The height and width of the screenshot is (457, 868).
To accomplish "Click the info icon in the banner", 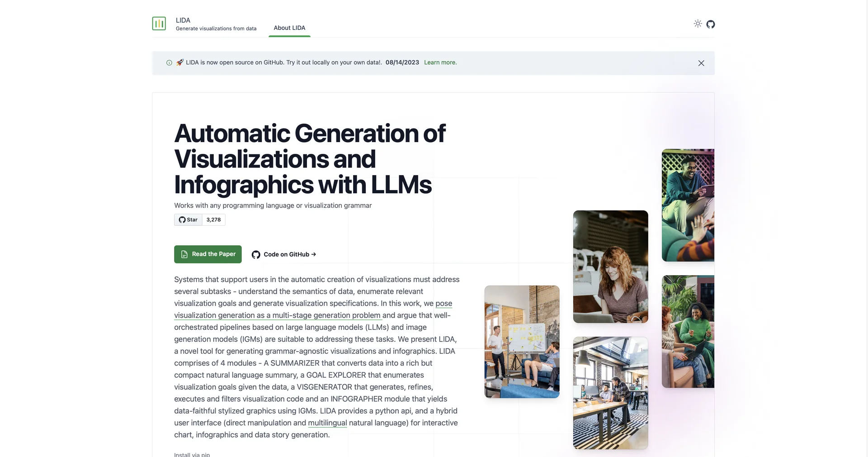I will click(x=169, y=63).
